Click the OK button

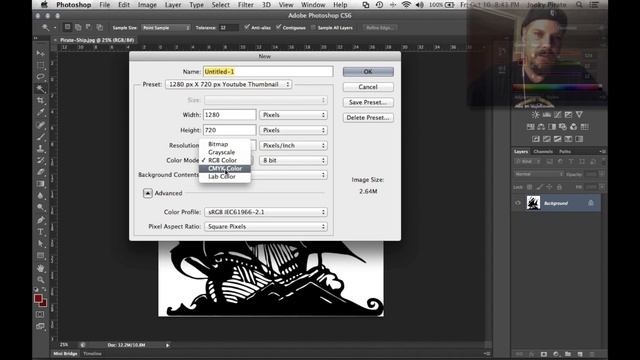(368, 71)
